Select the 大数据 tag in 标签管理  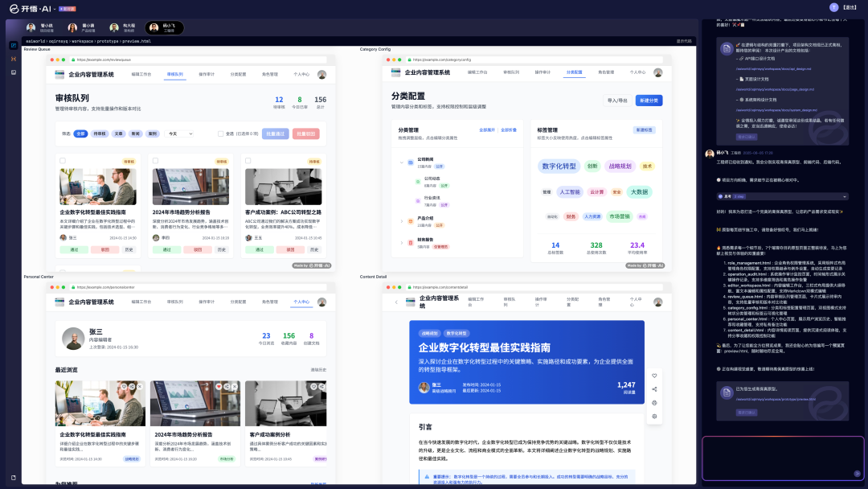(639, 191)
